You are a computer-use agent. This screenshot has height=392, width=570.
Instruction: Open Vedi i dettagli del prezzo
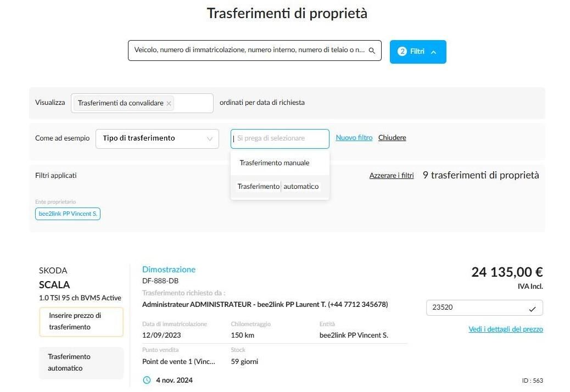[x=506, y=329]
